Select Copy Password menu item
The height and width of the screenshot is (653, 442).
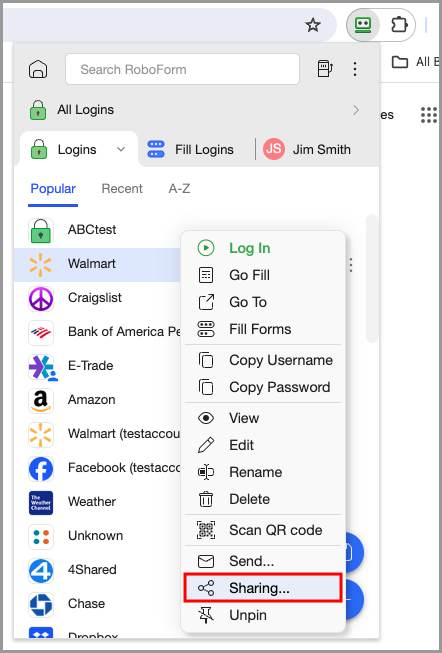point(263,387)
